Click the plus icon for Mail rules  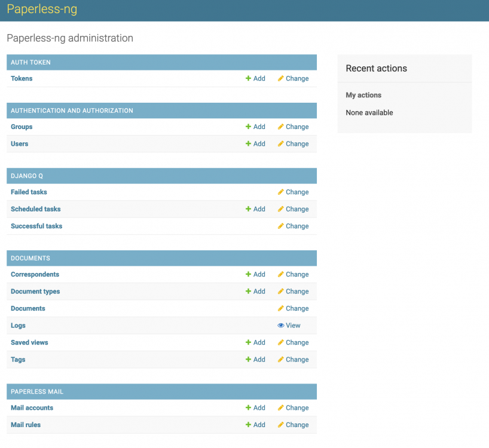point(248,425)
